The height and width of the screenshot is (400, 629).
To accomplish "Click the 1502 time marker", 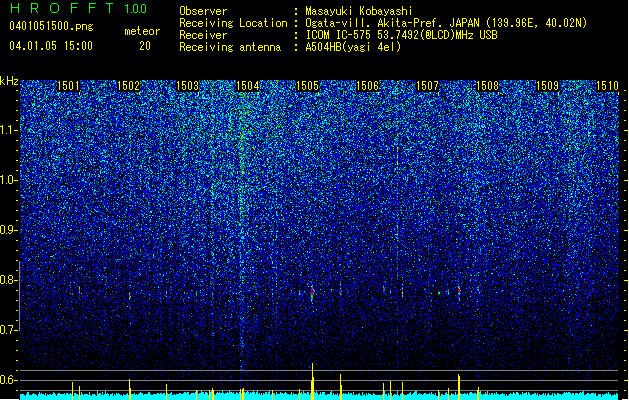I will pyautogui.click(x=128, y=86).
